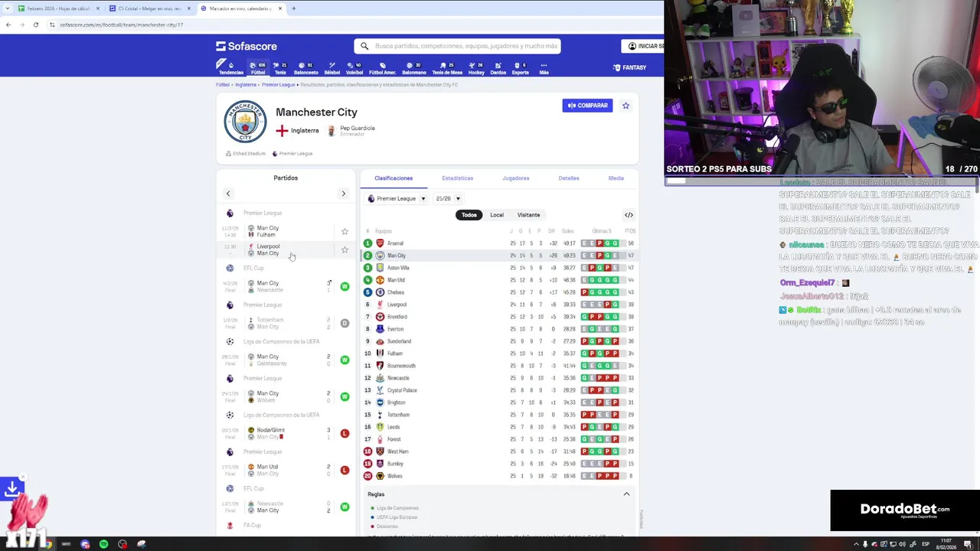Click the Wolves row in standings

tap(500, 476)
